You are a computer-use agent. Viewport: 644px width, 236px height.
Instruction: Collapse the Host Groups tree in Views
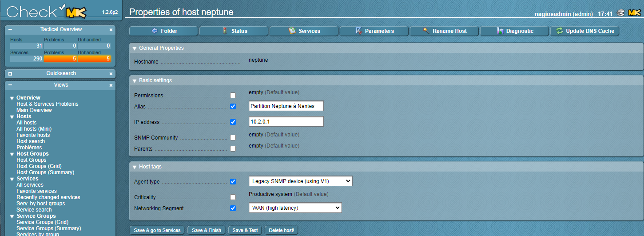12,154
